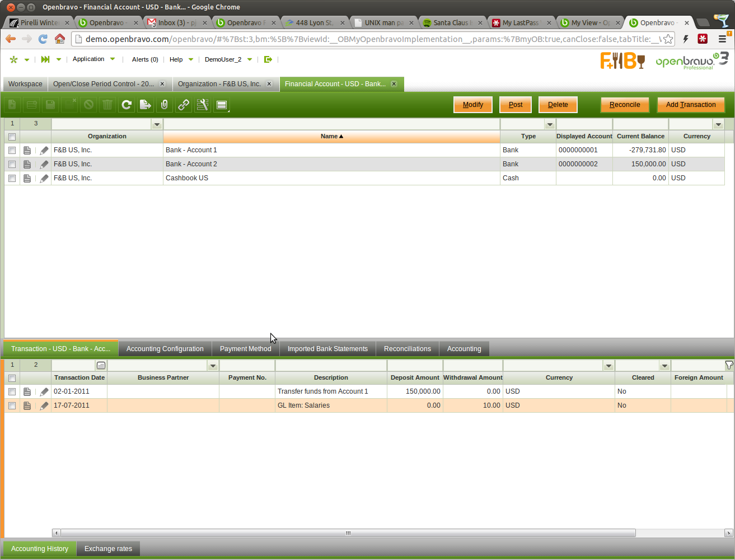
Task: Click the green logout icon beside DemoUser_2
Action: 268,59
